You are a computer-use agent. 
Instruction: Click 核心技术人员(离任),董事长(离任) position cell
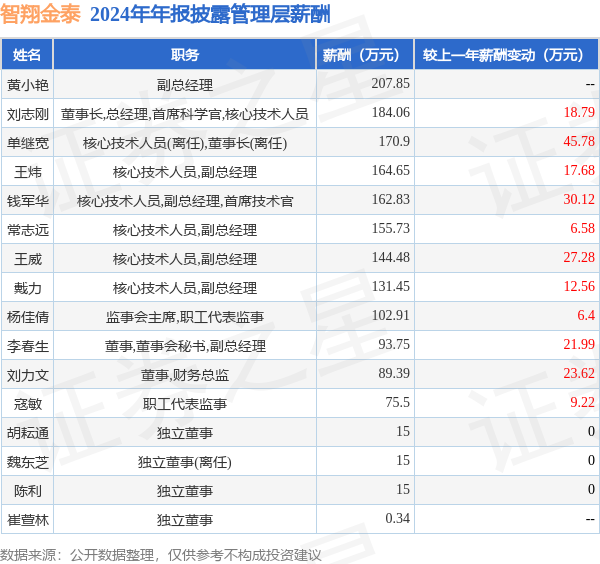tap(185, 143)
